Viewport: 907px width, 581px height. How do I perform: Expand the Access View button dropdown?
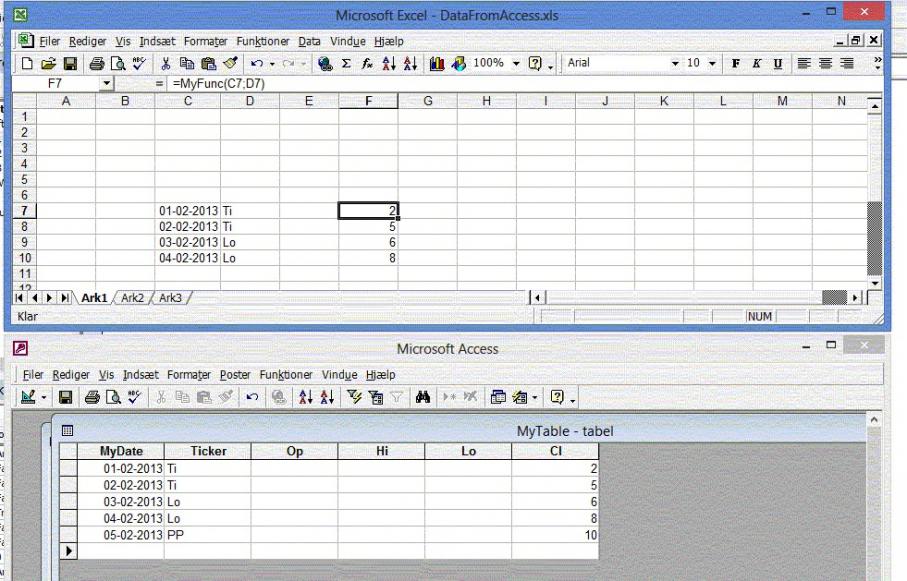(44, 398)
